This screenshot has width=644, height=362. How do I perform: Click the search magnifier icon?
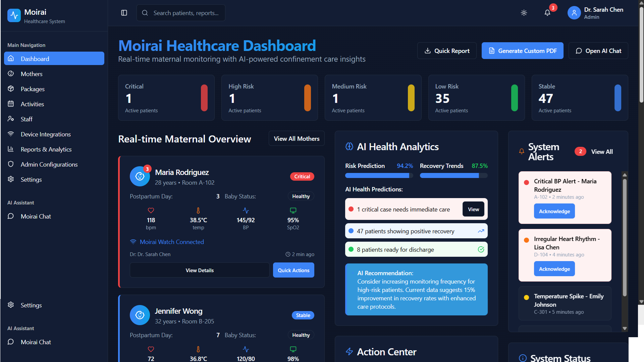[x=145, y=13]
